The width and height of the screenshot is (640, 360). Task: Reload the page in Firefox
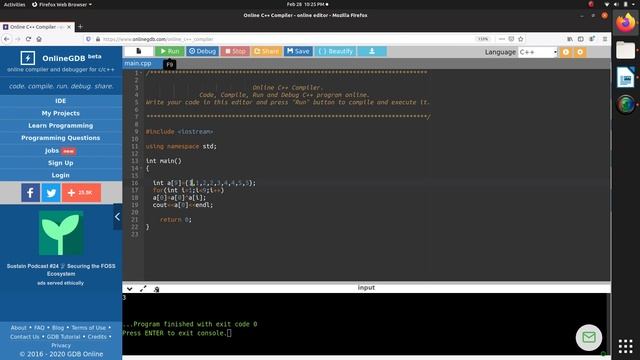click(28, 39)
